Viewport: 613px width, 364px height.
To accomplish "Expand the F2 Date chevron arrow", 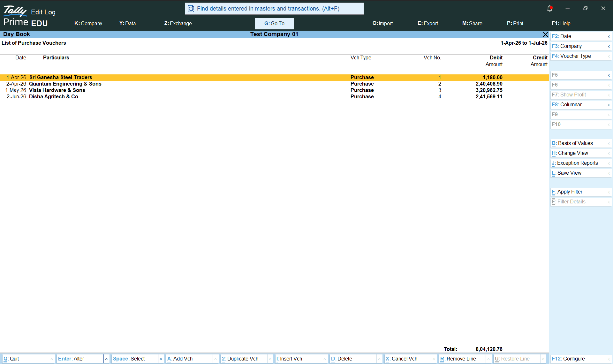I will (609, 36).
